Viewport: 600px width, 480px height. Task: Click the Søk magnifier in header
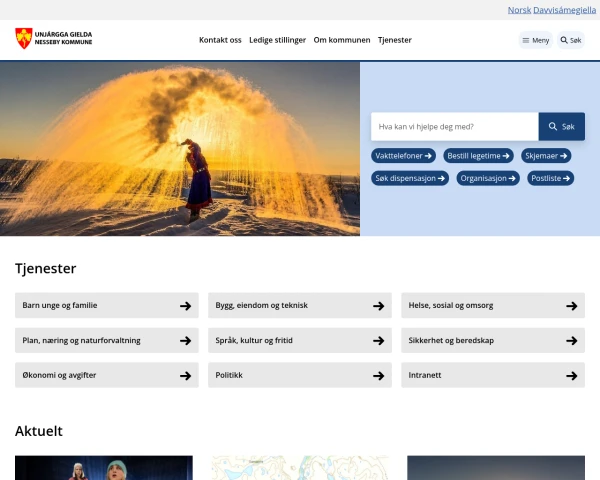click(570, 40)
